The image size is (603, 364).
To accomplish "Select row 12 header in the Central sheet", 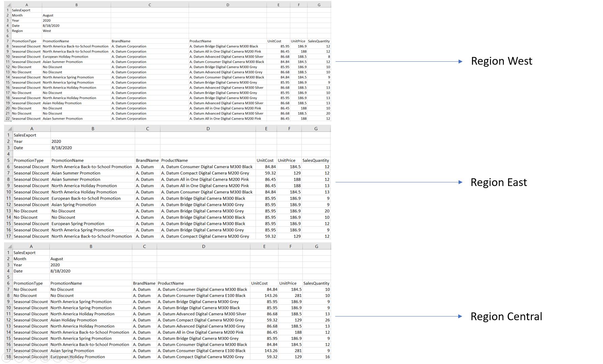I will point(8,320).
